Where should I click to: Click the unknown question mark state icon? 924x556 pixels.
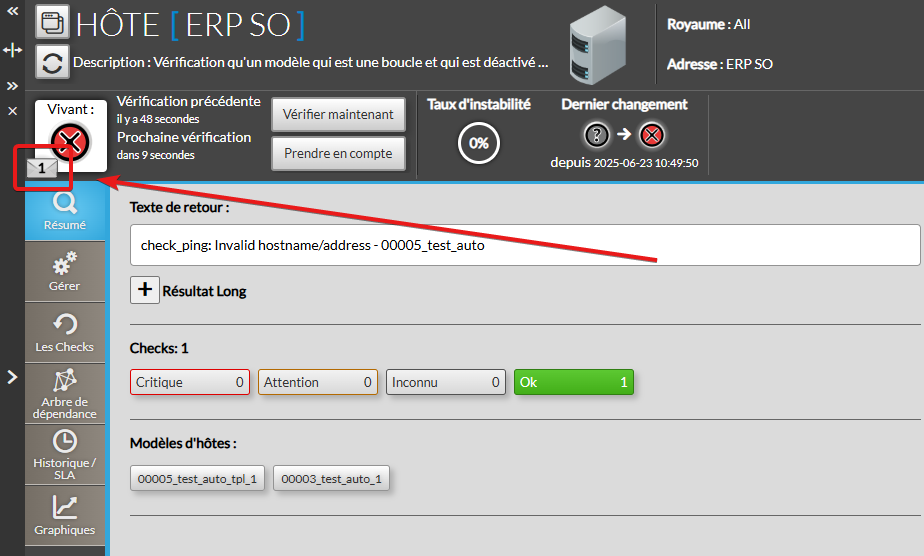point(597,135)
